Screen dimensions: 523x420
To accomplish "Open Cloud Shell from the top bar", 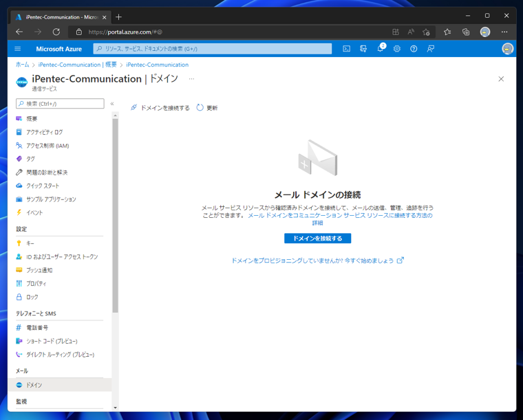I will point(347,49).
